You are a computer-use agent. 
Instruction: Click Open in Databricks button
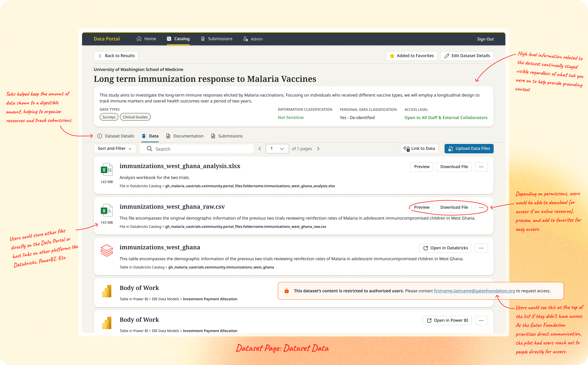445,248
